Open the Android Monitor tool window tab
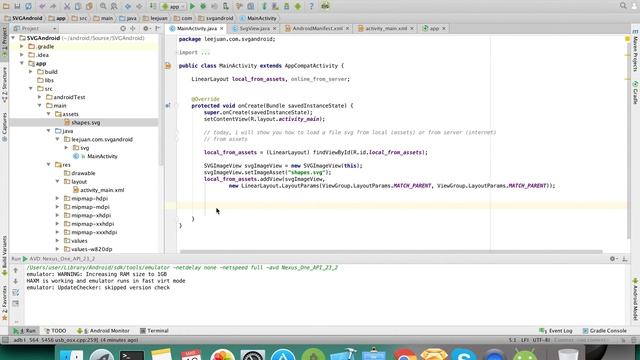The image size is (640, 360). (103, 331)
